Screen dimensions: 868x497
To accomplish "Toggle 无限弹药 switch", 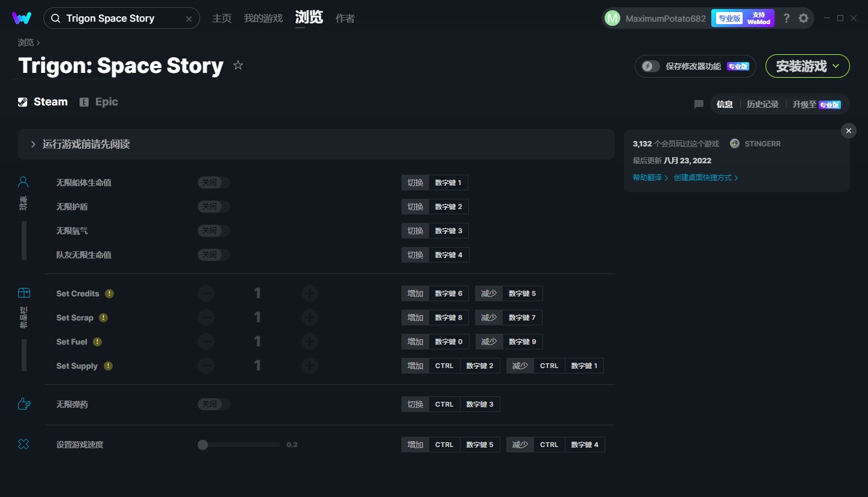I will [x=214, y=404].
